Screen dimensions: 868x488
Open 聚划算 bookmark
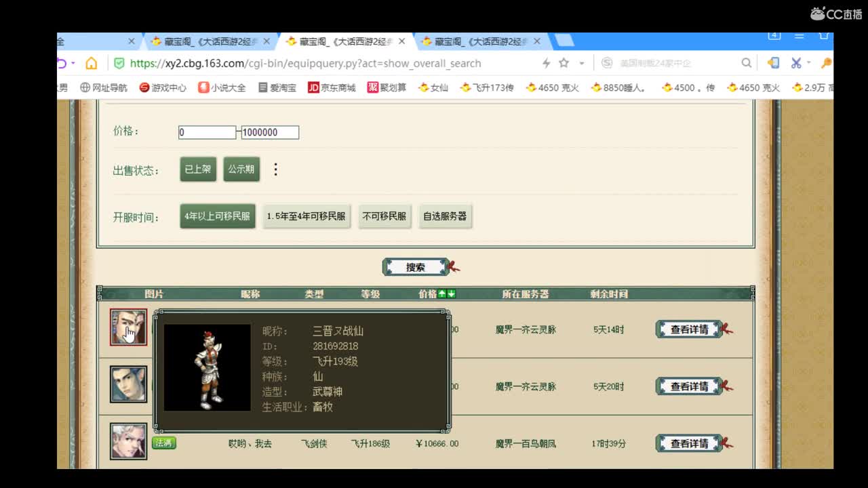387,87
